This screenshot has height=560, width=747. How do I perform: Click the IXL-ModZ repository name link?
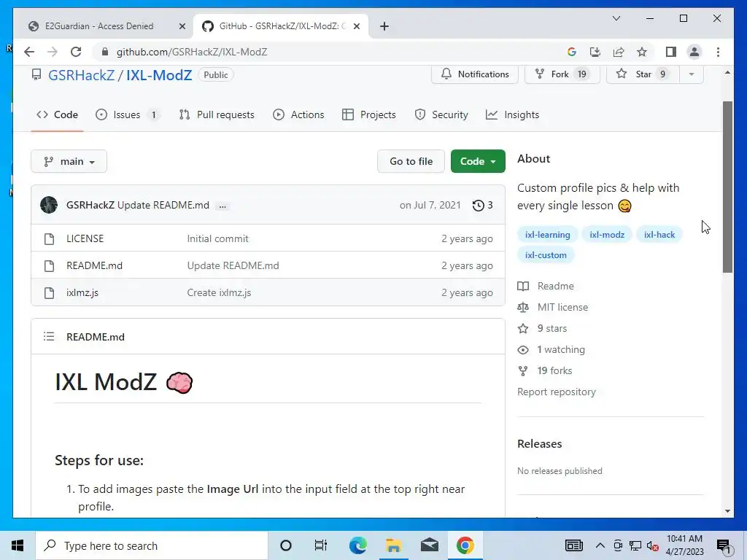coord(159,75)
